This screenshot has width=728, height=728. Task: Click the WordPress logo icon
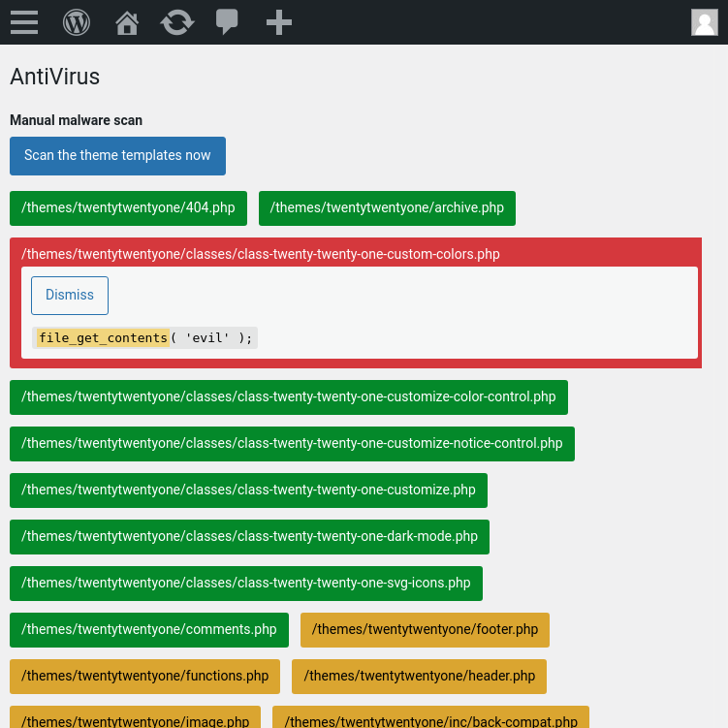77,22
